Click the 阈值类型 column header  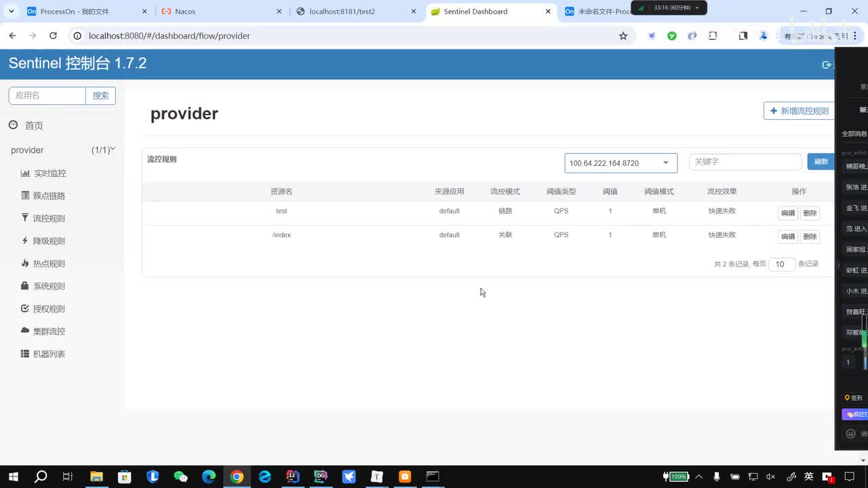point(561,192)
